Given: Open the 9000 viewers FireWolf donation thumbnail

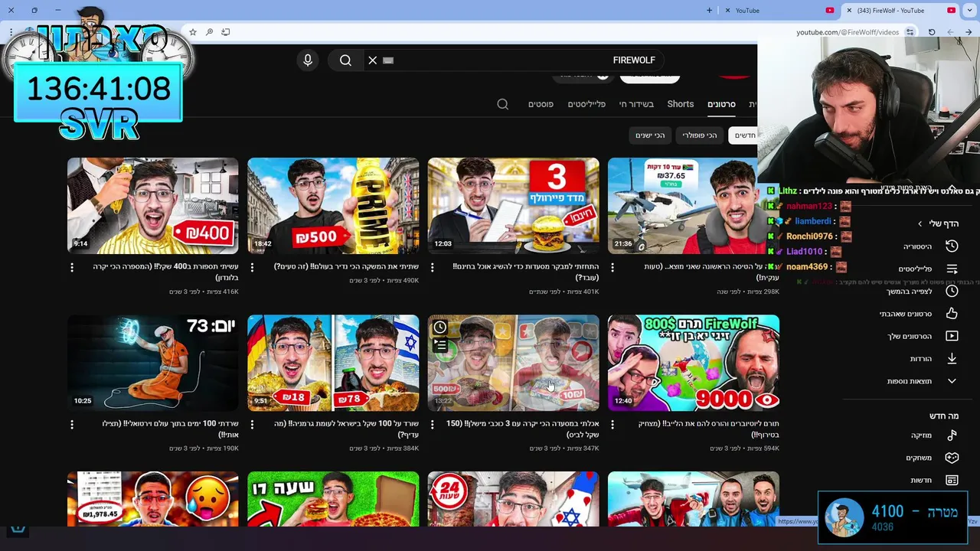Looking at the screenshot, I should pyautogui.click(x=694, y=363).
